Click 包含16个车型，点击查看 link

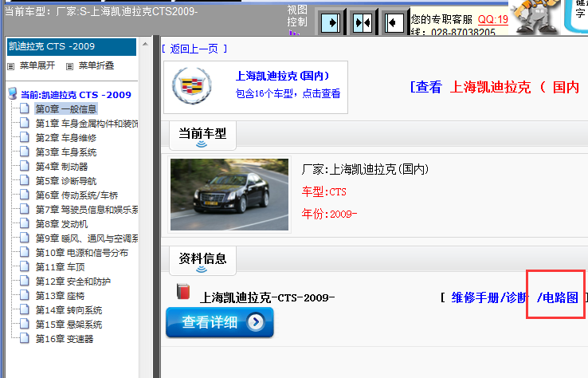288,93
